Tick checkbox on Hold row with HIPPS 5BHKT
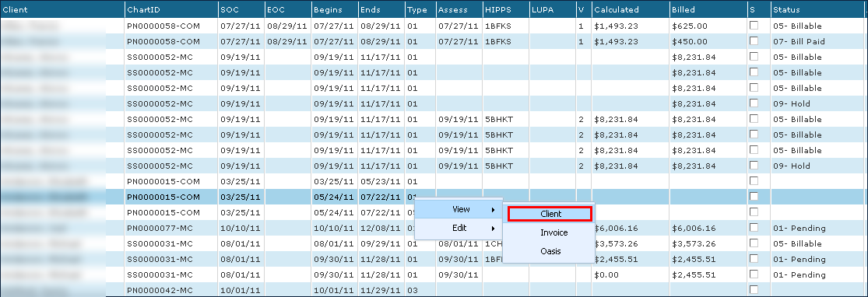The height and width of the screenshot is (297, 868). point(754,166)
